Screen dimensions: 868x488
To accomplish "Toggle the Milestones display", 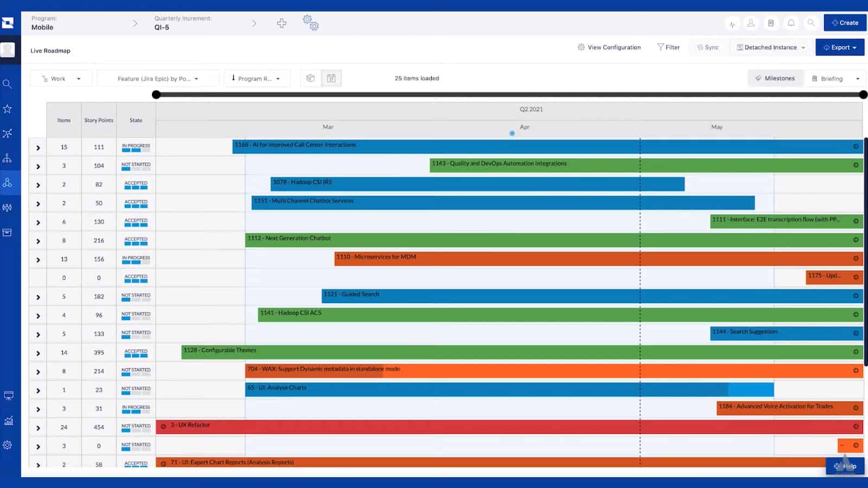I will 775,78.
